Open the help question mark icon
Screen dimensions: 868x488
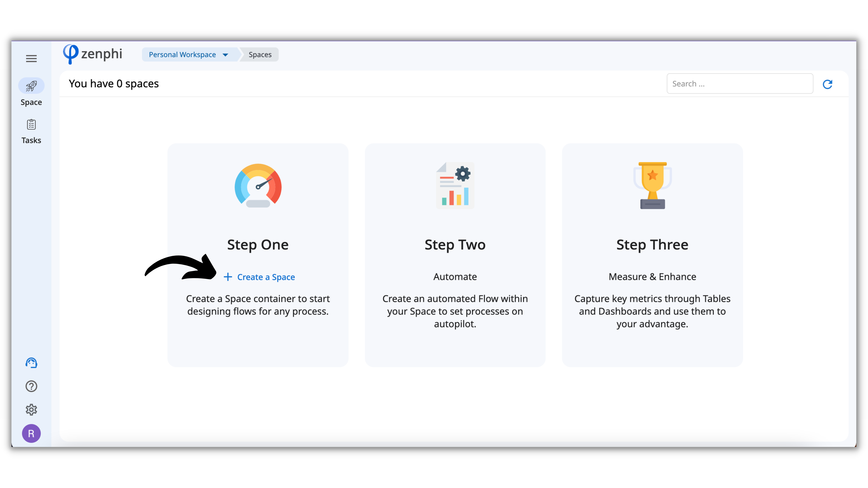pos(31,386)
